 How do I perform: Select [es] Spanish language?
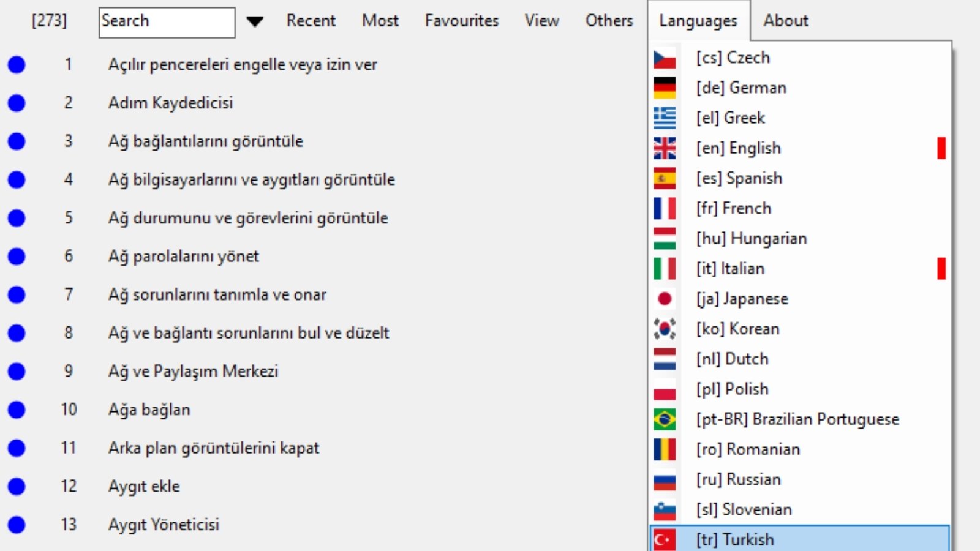(x=799, y=178)
